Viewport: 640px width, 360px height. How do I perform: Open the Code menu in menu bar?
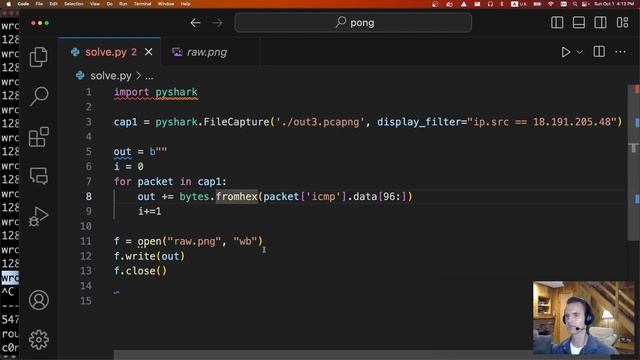[23, 4]
